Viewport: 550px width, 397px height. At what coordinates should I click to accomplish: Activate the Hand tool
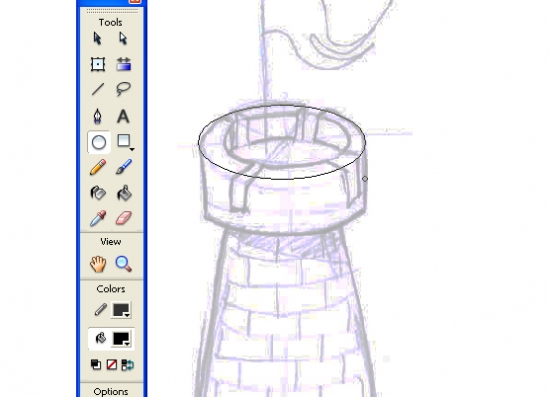[98, 264]
